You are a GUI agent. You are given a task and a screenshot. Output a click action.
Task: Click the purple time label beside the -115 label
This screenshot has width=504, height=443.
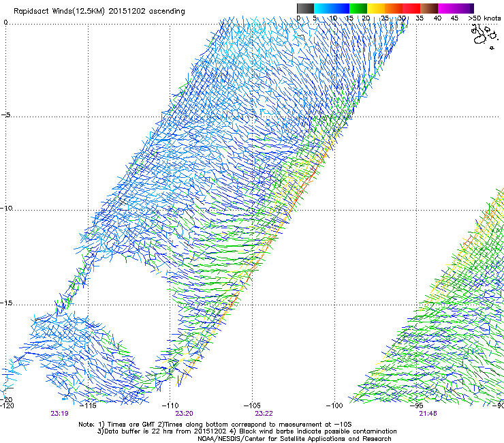tap(59, 414)
